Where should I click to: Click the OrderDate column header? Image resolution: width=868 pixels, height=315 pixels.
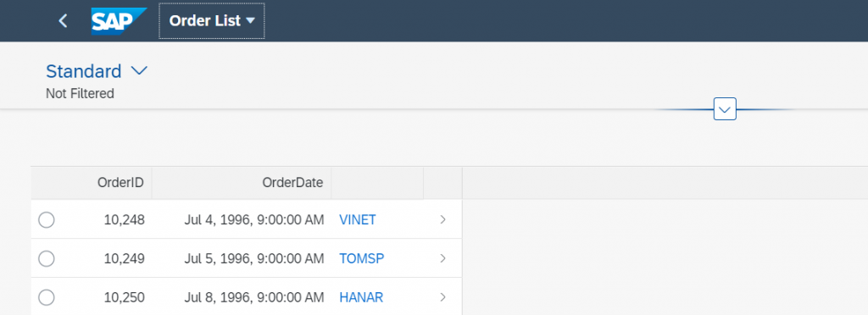coord(242,183)
